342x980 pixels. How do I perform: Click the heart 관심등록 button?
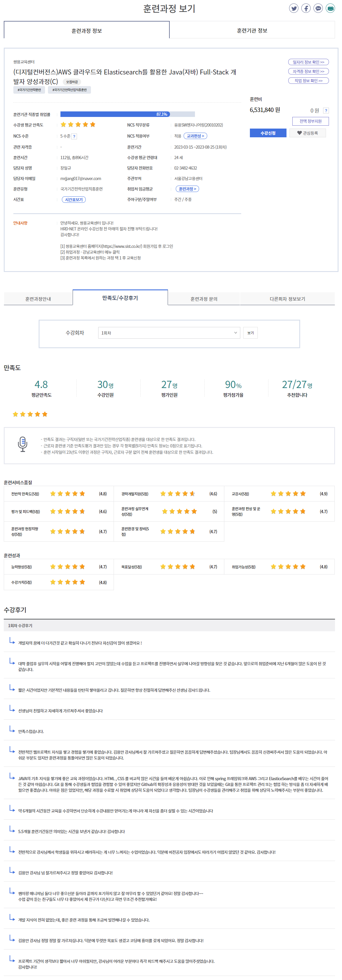pyautogui.click(x=307, y=133)
